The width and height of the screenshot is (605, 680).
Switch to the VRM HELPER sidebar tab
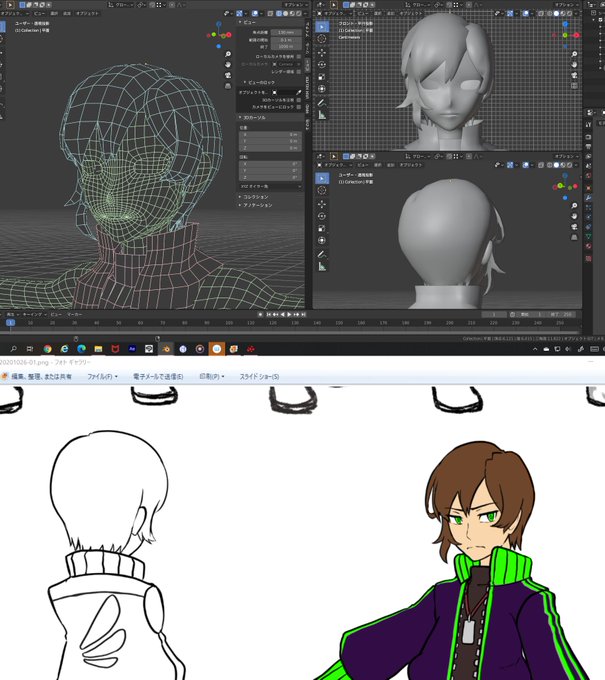(x=307, y=86)
